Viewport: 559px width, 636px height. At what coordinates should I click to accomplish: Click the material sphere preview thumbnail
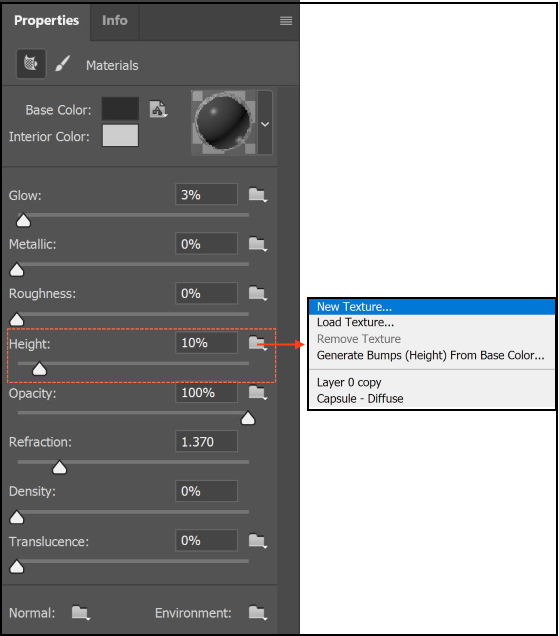point(224,122)
